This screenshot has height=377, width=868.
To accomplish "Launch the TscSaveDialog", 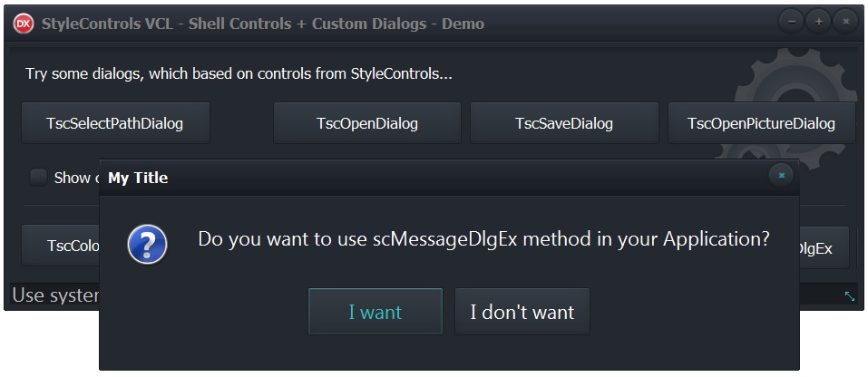I will tap(564, 122).
